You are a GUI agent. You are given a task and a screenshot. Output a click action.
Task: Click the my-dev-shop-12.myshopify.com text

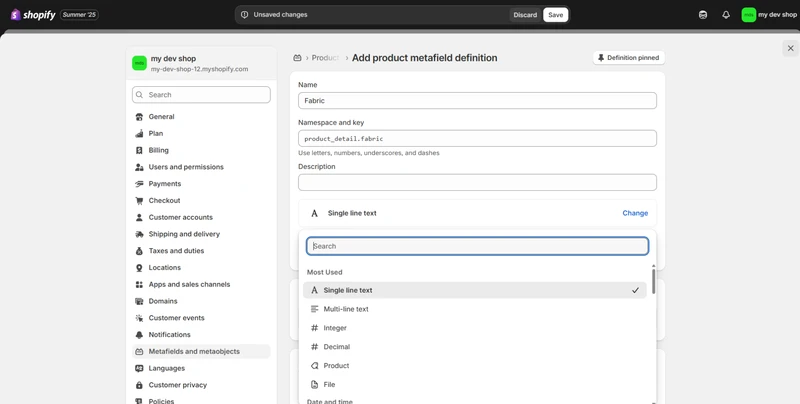pyautogui.click(x=199, y=69)
